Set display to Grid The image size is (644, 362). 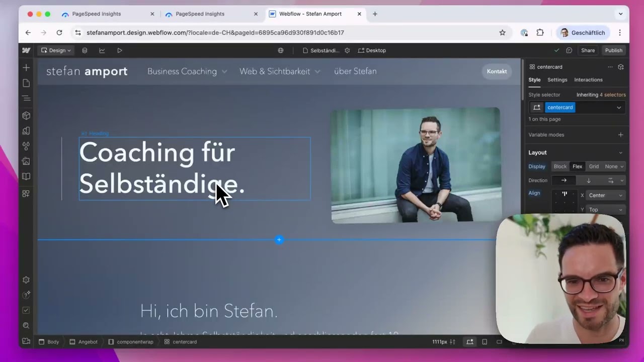(x=594, y=166)
